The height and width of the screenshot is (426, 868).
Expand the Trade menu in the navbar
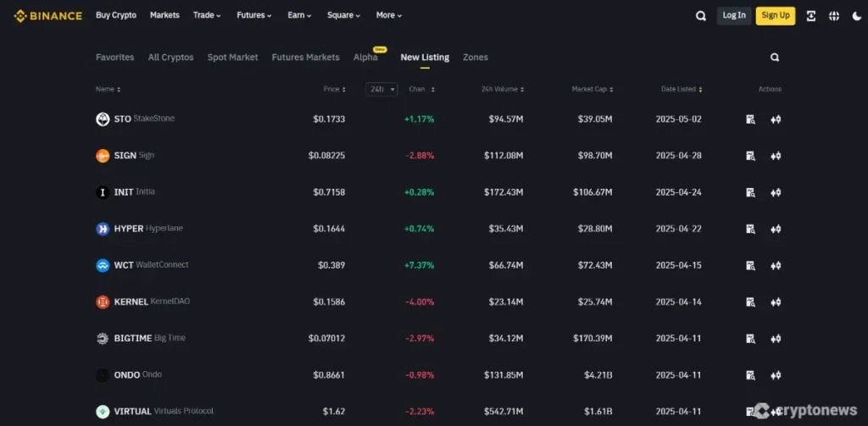click(207, 15)
